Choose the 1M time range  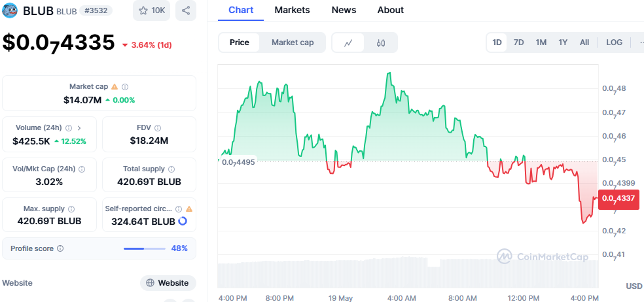pyautogui.click(x=541, y=42)
